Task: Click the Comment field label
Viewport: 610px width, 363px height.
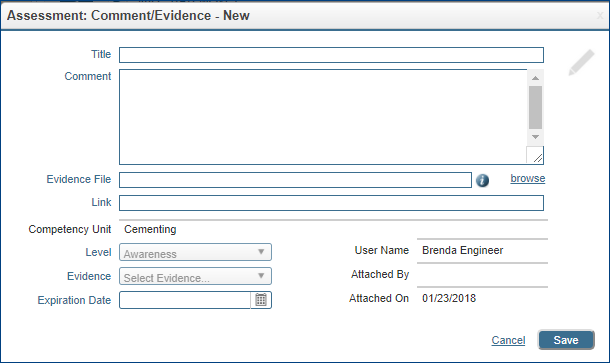Action: pyautogui.click(x=88, y=76)
